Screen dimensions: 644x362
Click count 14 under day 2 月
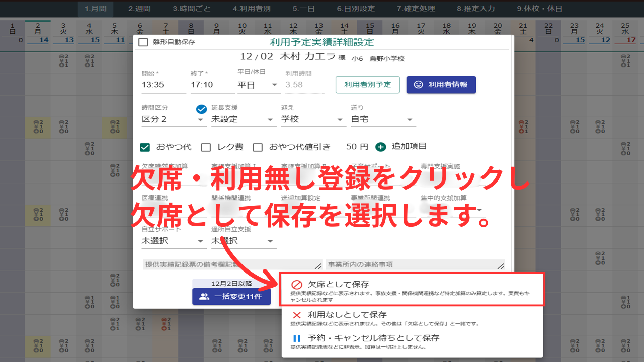(43, 40)
